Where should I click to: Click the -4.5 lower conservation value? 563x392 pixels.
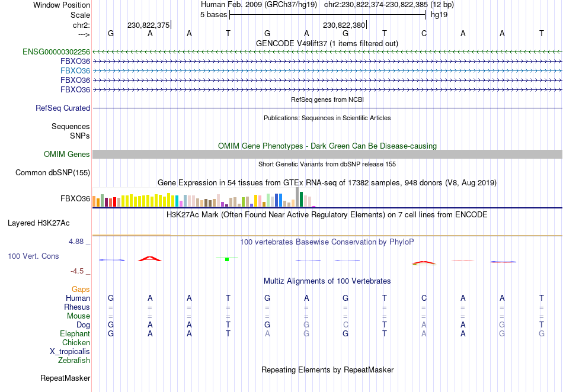point(77,271)
